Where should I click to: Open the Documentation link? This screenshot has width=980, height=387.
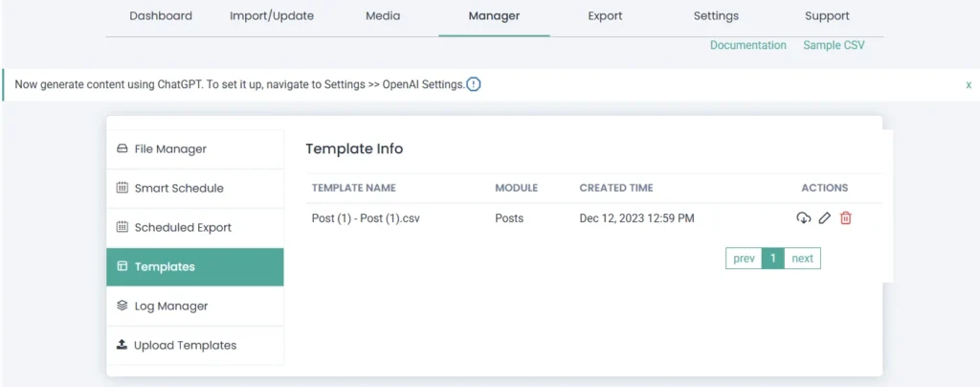747,45
